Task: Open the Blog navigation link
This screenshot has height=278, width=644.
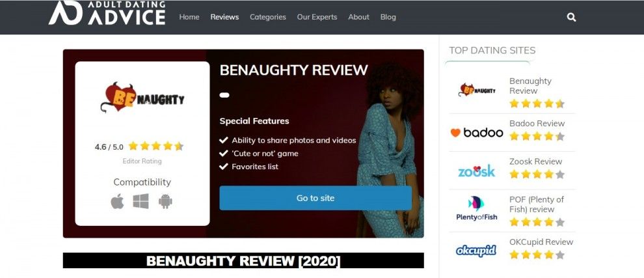Action: [x=388, y=18]
